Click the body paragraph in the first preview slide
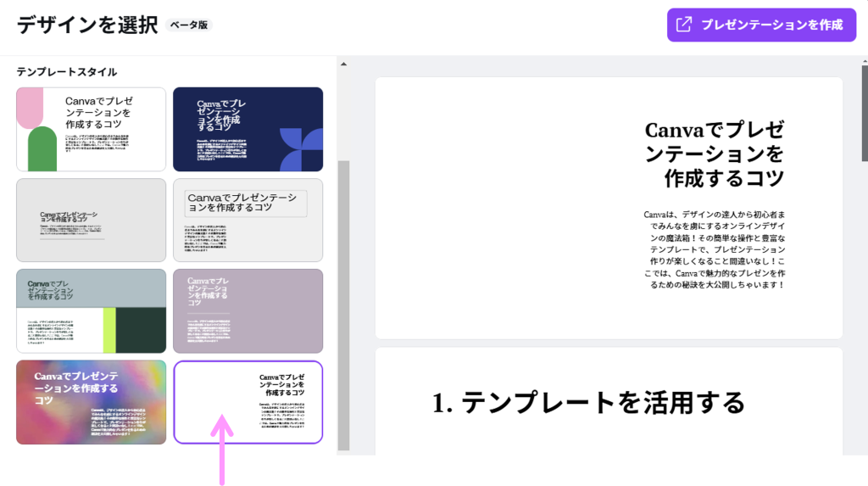This screenshot has height=486, width=868. 714,249
